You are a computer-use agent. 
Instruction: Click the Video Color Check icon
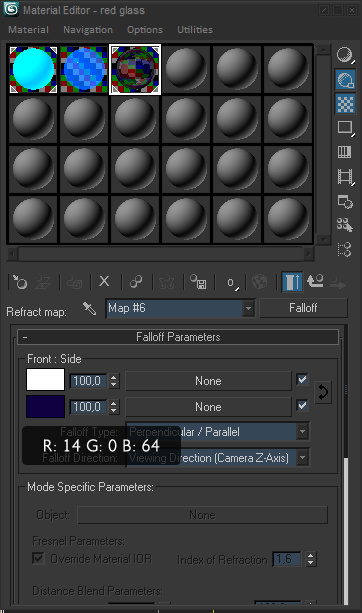click(x=345, y=152)
